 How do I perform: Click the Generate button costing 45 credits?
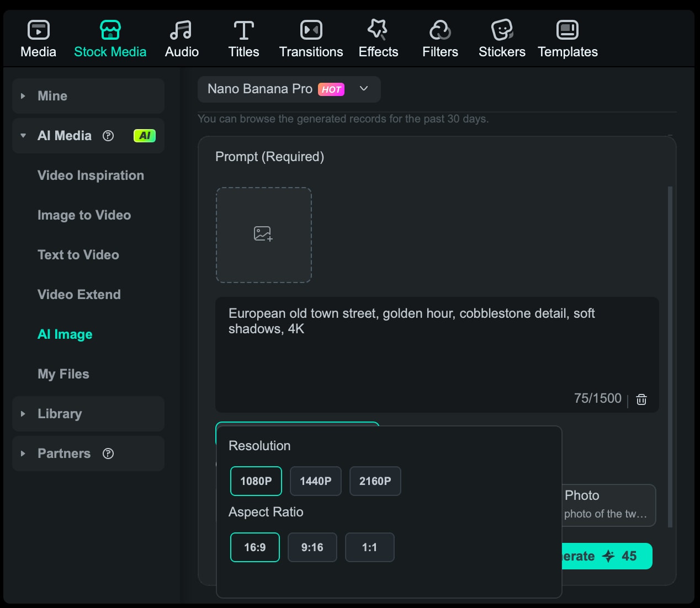click(x=607, y=556)
